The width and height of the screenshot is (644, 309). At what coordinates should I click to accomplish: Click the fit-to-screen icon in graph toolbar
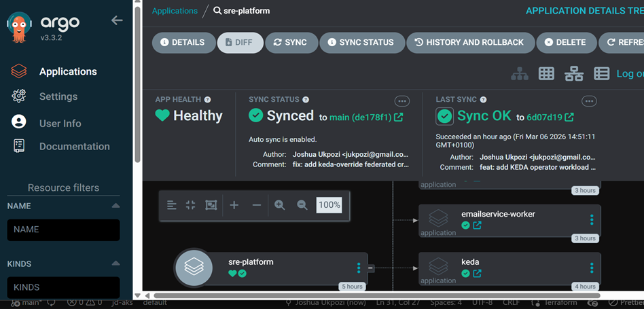tap(211, 205)
